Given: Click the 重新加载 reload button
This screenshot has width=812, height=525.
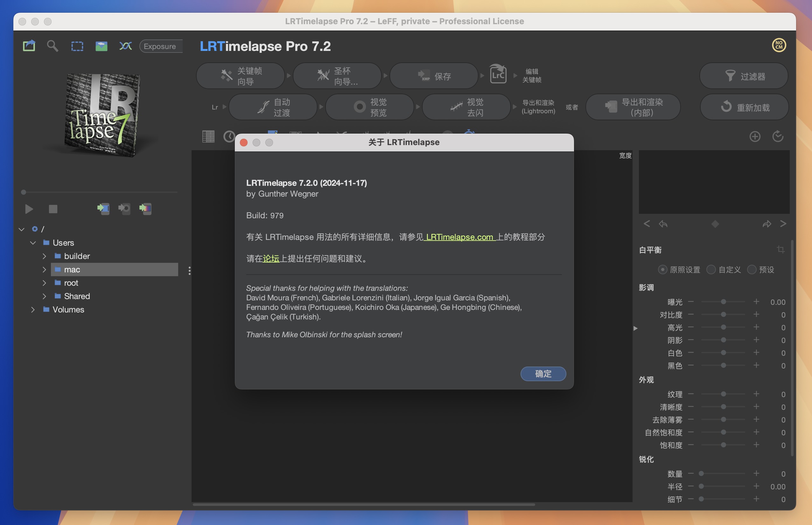Looking at the screenshot, I should [745, 107].
